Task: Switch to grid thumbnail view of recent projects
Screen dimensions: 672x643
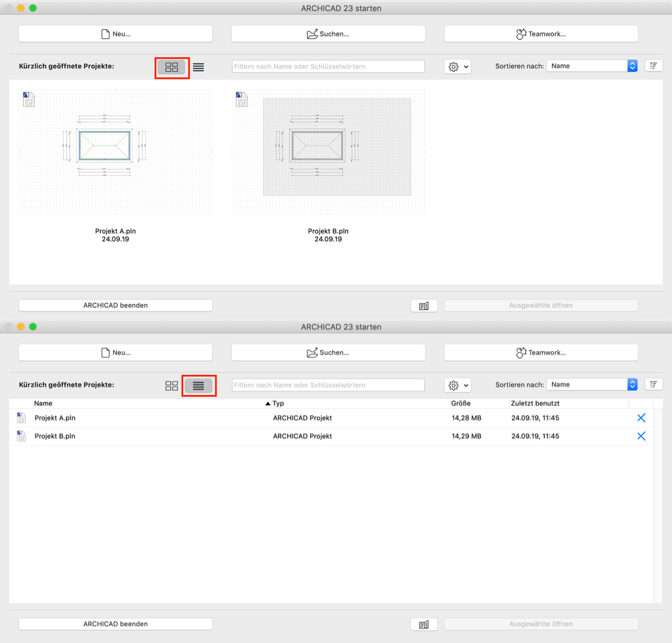Action: (172, 67)
